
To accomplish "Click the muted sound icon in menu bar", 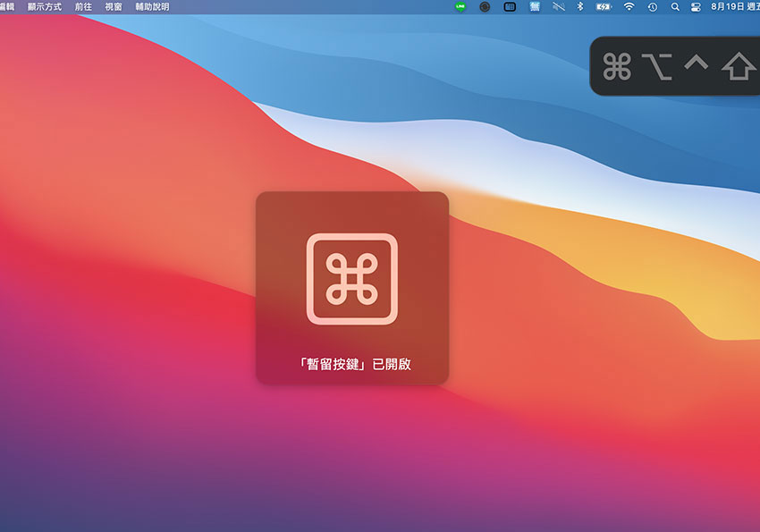I will (559, 7).
